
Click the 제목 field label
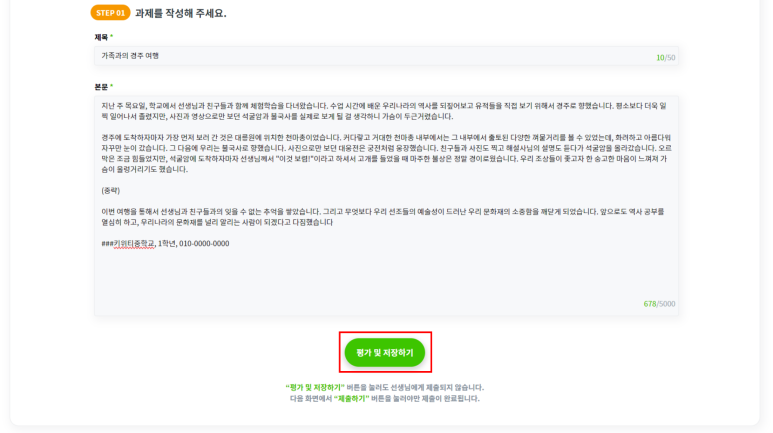click(x=101, y=37)
